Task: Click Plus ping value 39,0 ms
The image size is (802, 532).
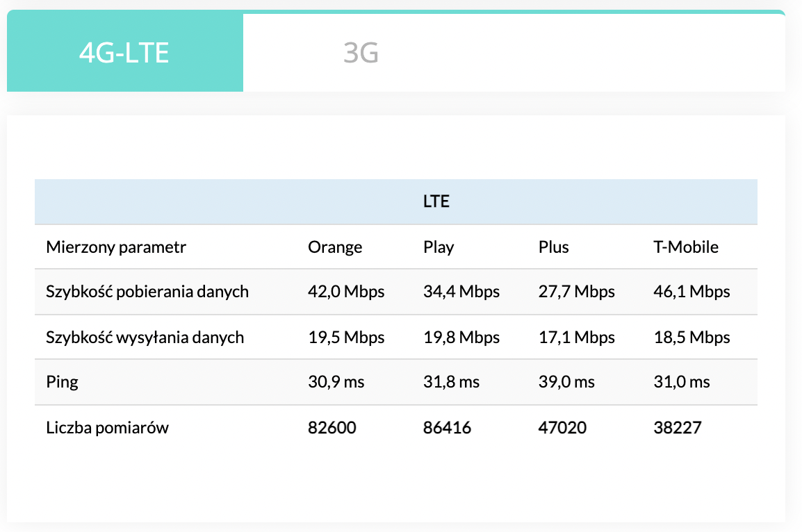Action: 566,382
